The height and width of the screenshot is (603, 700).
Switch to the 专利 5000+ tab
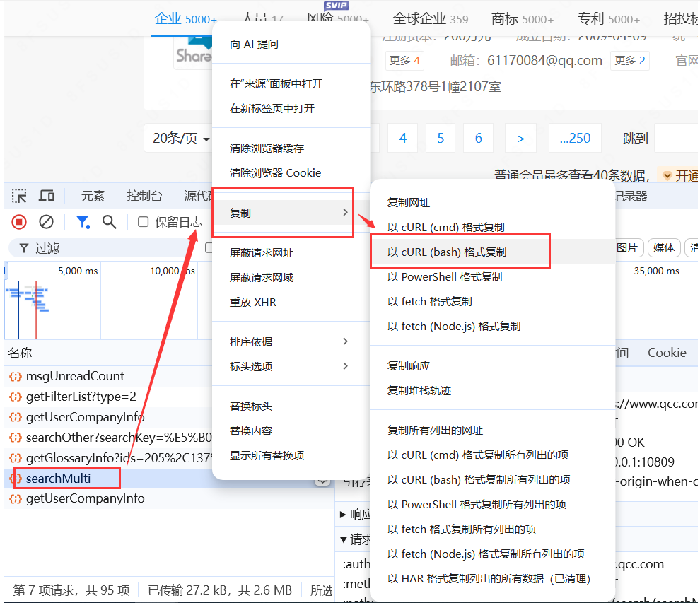[609, 19]
